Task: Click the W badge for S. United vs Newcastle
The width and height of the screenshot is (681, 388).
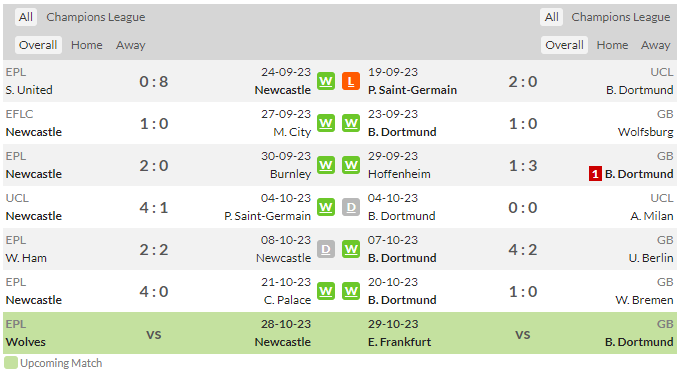Action: [x=326, y=81]
